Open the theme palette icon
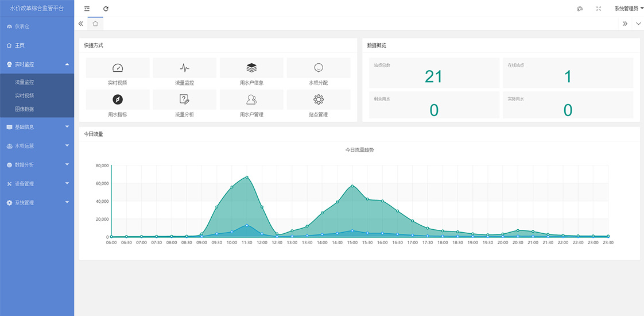This screenshot has width=644, height=316. click(580, 9)
